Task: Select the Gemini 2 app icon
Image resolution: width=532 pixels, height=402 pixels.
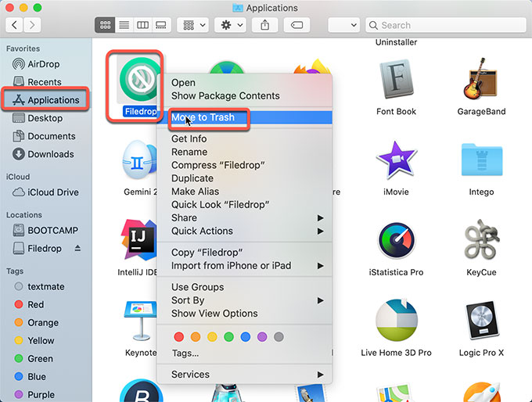Action: click(x=140, y=160)
